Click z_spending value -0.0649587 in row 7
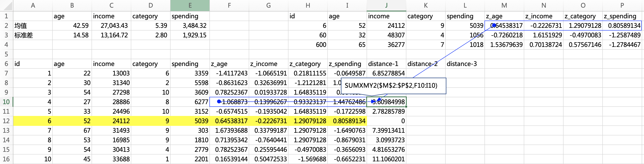Viewport: 644px width, 164px height. 347,73
